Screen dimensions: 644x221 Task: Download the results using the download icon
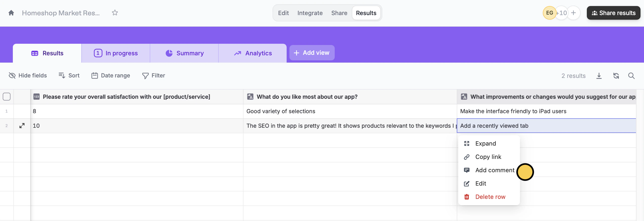click(x=599, y=76)
